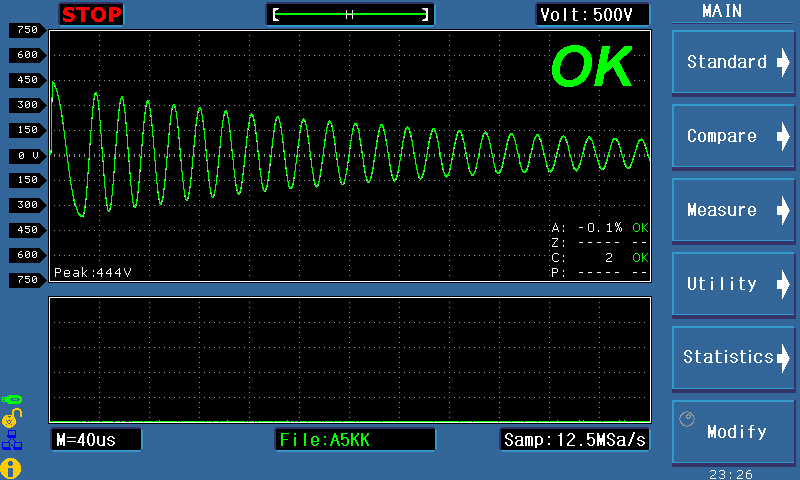Select the Volt:500V setting field
The image size is (800, 480).
[x=592, y=14]
